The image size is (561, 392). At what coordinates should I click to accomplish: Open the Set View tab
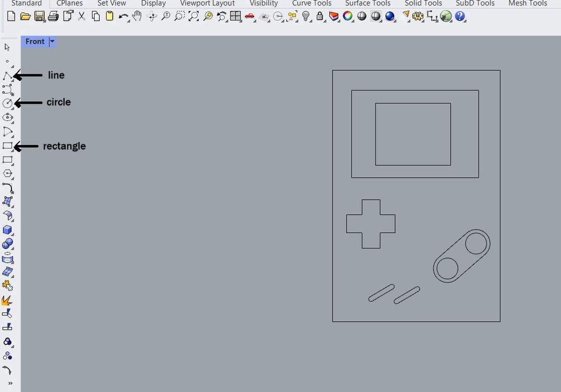[112, 3]
